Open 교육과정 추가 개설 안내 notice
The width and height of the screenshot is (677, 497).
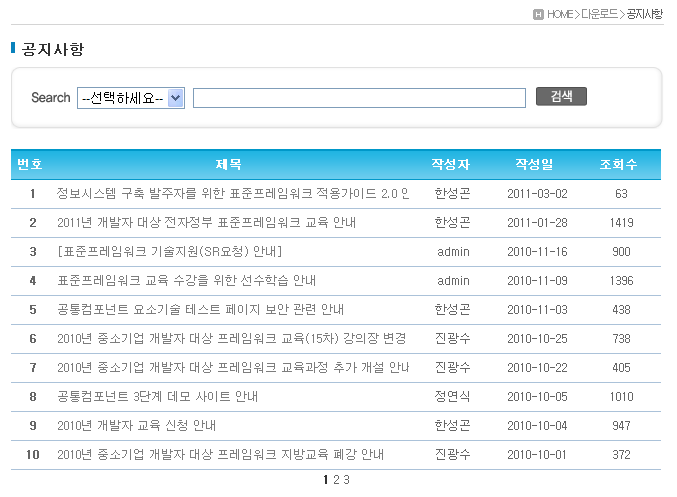(x=233, y=368)
